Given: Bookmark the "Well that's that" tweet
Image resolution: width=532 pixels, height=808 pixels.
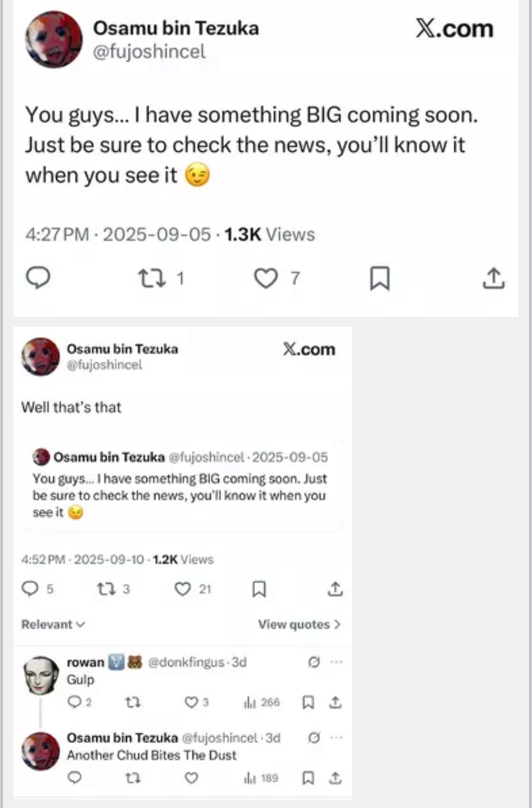Looking at the screenshot, I should coord(259,589).
